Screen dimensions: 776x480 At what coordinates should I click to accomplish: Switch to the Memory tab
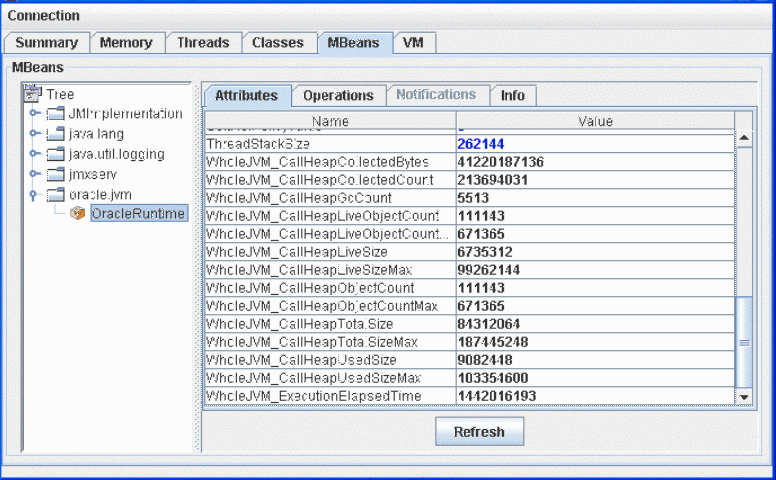click(x=126, y=43)
